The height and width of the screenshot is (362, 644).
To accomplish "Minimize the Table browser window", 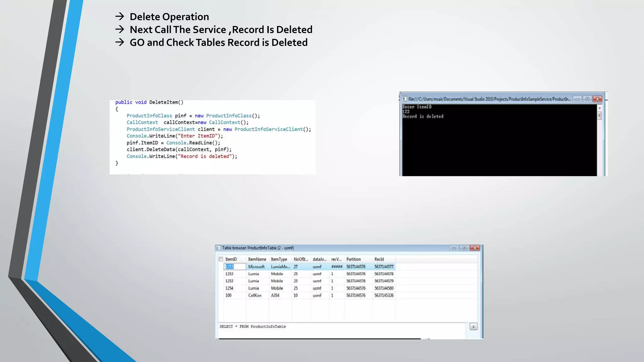I will pyautogui.click(x=454, y=248).
